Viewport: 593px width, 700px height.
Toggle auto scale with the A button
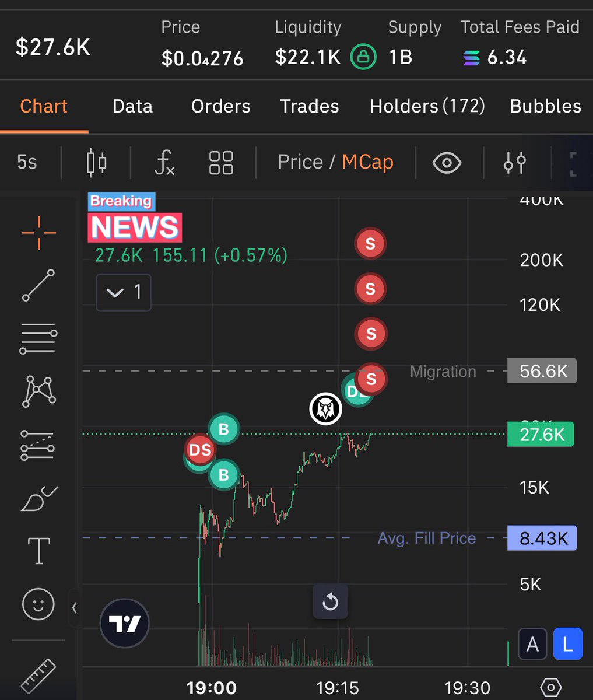pos(532,644)
